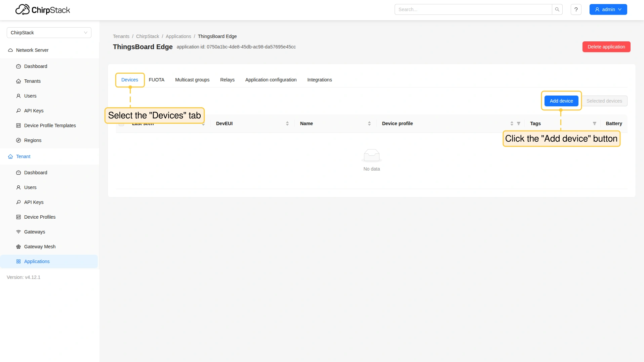644x362 pixels.
Task: Open Gateway Mesh menu item
Action: pos(49,247)
